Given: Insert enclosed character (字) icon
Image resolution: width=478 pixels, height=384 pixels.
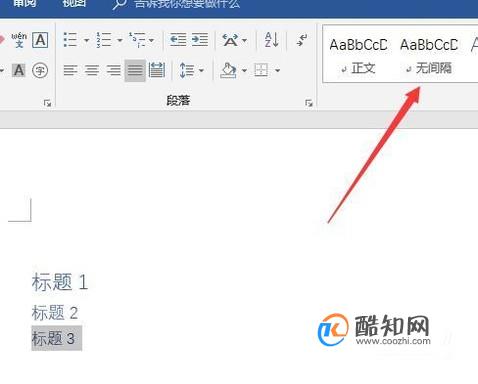Looking at the screenshot, I should (x=40, y=70).
